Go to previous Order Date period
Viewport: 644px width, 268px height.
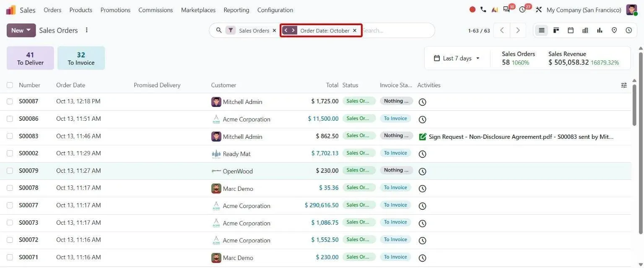286,30
